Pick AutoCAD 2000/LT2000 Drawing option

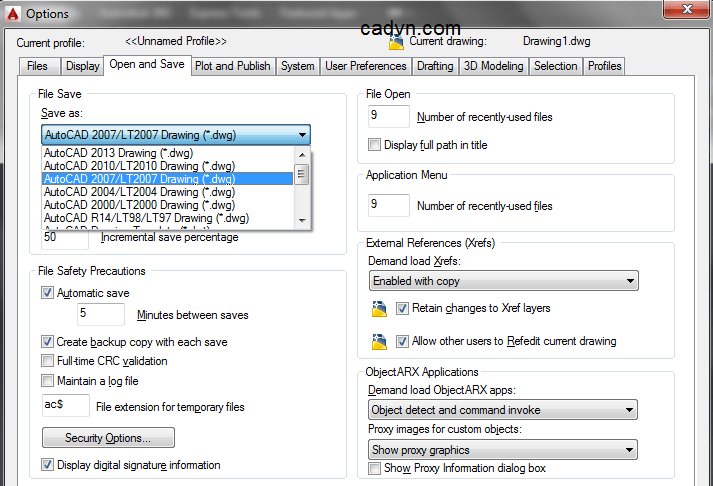168,205
